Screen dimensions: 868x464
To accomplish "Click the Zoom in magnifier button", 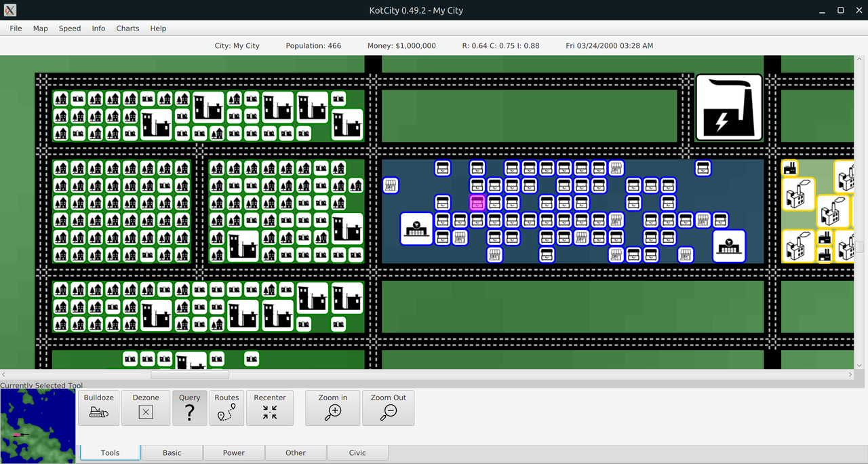I will [333, 408].
